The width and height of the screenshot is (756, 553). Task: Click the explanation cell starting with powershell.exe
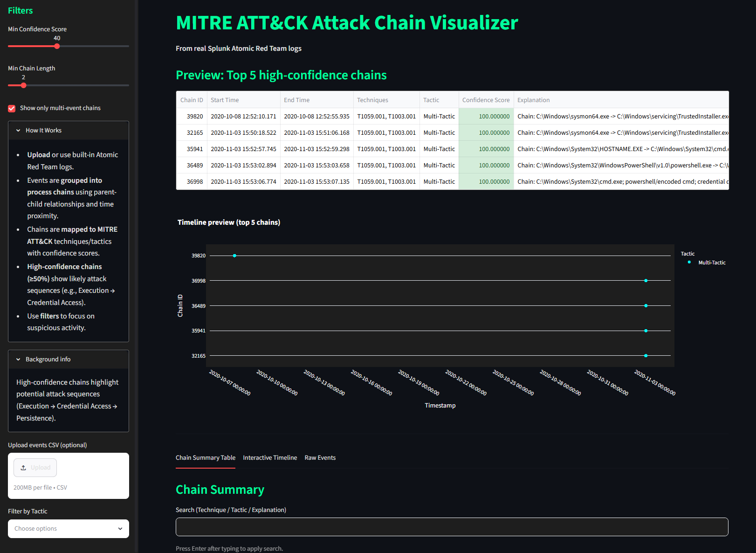tap(621, 166)
